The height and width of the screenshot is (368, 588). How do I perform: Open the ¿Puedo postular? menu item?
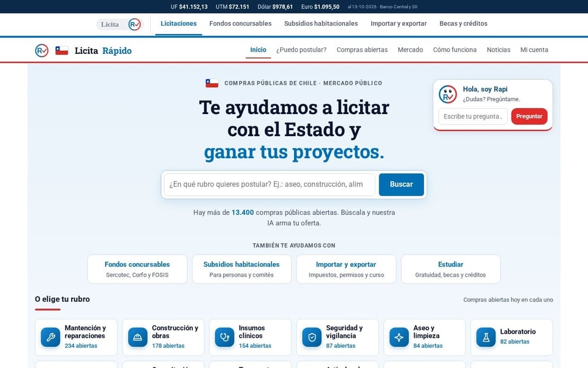pyautogui.click(x=301, y=50)
